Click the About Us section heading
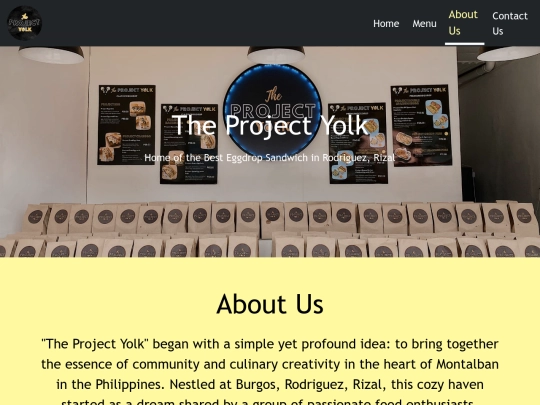The width and height of the screenshot is (540, 405). (270, 304)
